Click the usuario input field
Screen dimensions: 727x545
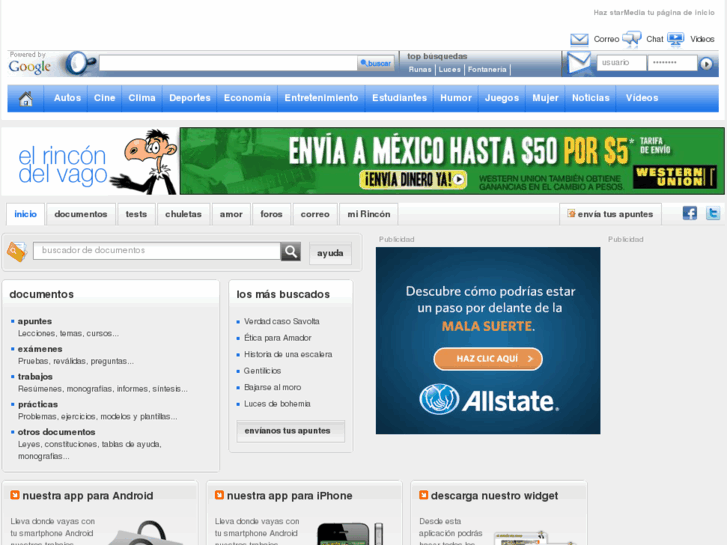621,63
